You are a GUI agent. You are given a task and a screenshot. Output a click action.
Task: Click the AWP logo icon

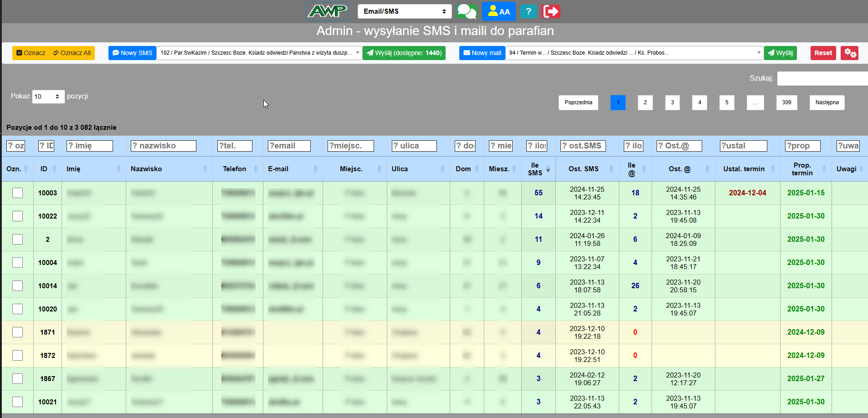(327, 11)
